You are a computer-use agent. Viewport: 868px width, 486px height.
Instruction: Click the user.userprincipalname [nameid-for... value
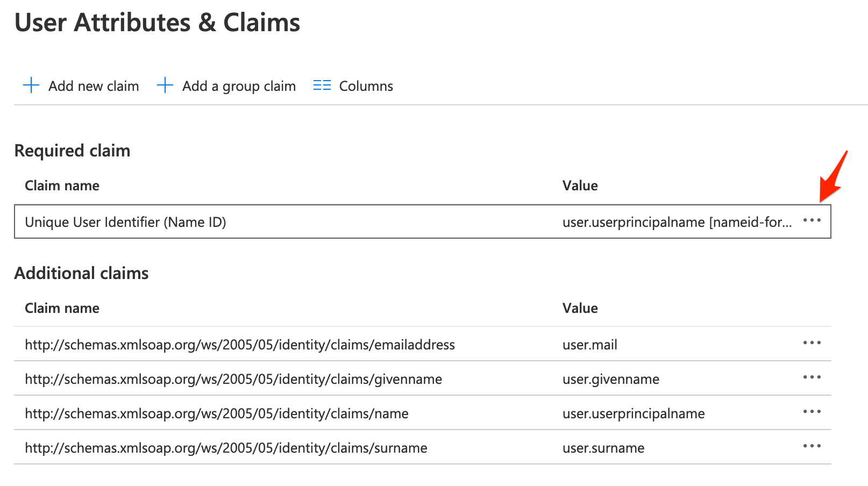point(677,222)
